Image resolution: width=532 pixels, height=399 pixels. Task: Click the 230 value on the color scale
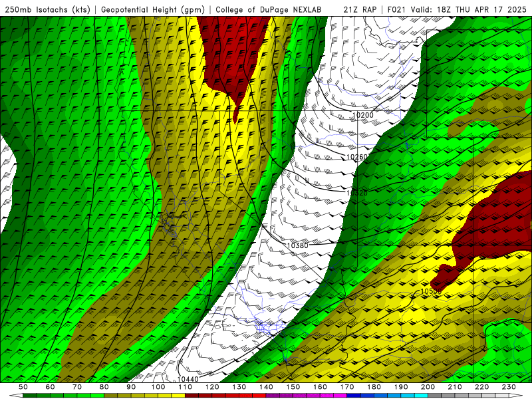[509, 387]
